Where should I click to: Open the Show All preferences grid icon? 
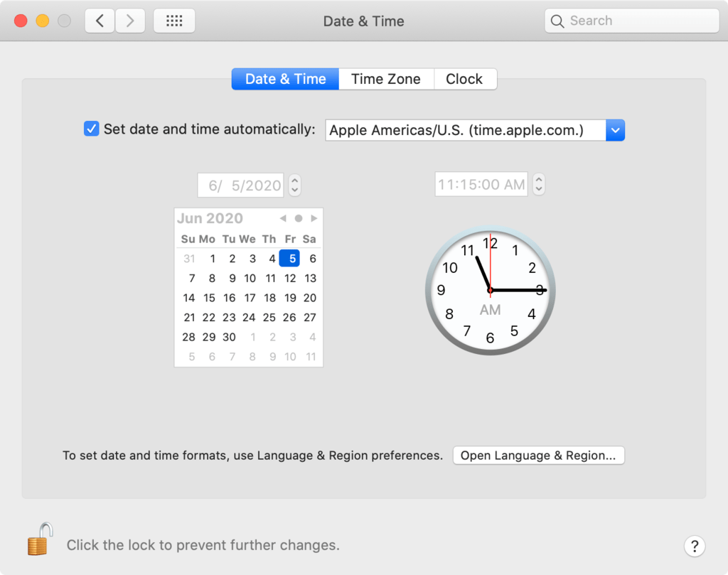click(x=173, y=21)
